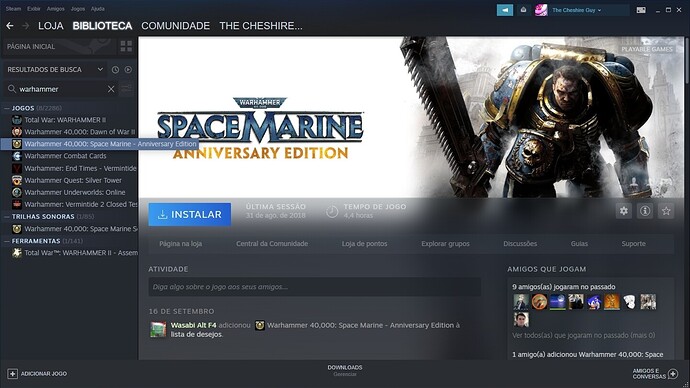The width and height of the screenshot is (690, 388).
Task: Add game to favorites star icon
Action: (x=666, y=211)
